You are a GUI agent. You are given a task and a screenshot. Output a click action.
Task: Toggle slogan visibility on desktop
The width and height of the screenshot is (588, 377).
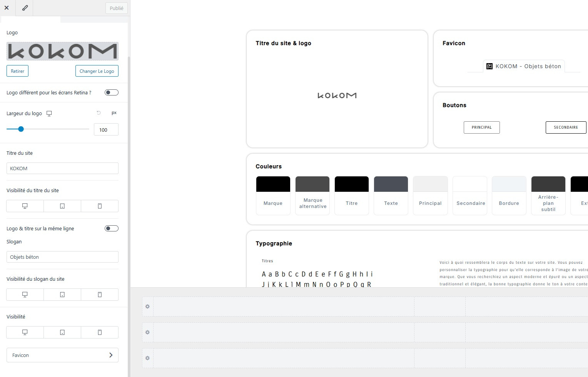[x=25, y=295]
